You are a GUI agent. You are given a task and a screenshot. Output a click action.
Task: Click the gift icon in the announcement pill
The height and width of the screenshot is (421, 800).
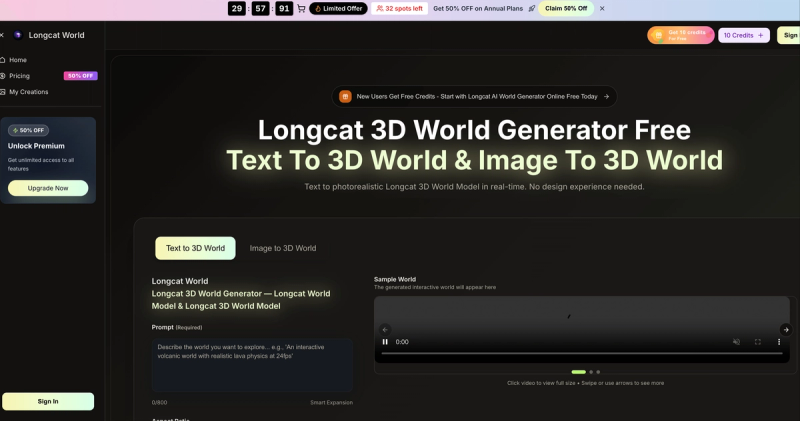345,96
